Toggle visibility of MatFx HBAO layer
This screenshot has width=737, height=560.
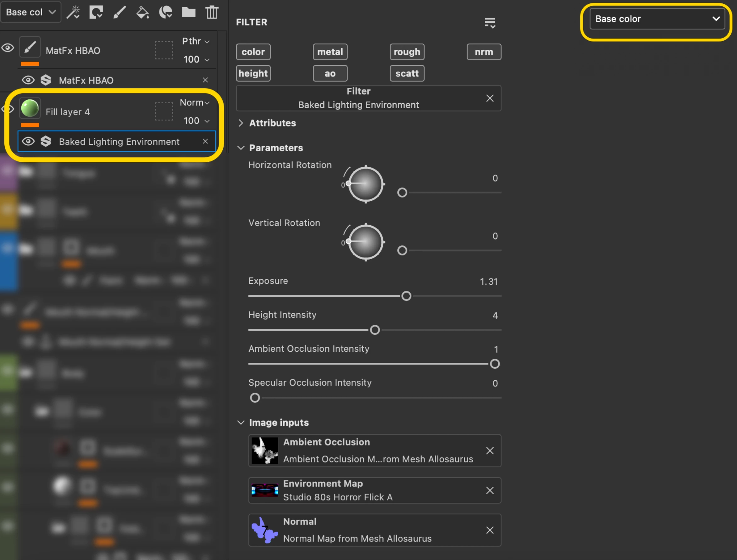click(x=8, y=48)
